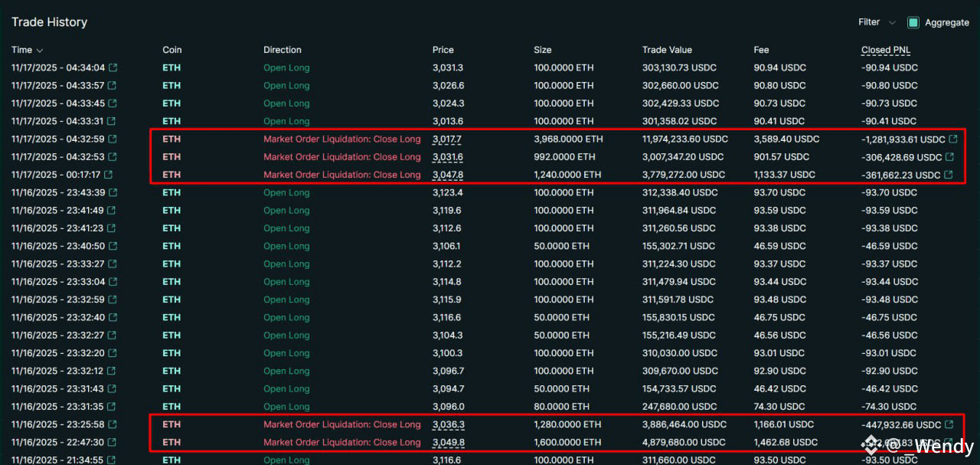Click Closed PNL value -90.94 USDC

889,68
